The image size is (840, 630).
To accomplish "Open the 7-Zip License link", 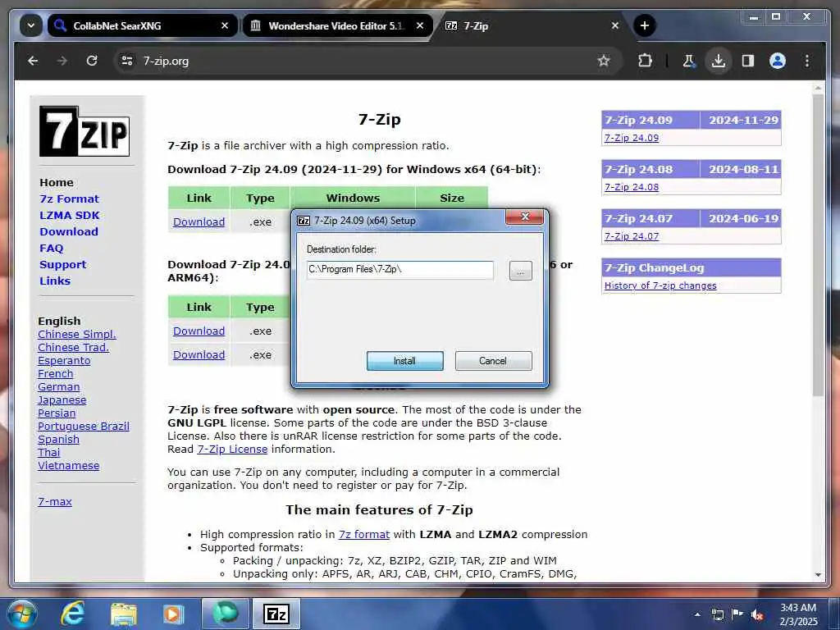I will coord(232,450).
